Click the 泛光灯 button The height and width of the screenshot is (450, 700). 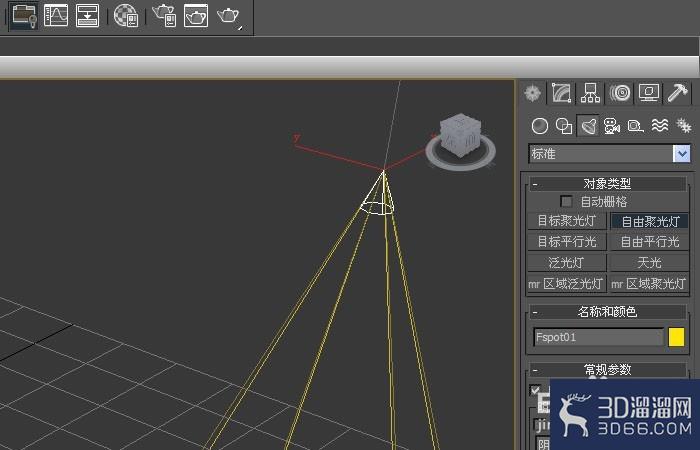[567, 262]
